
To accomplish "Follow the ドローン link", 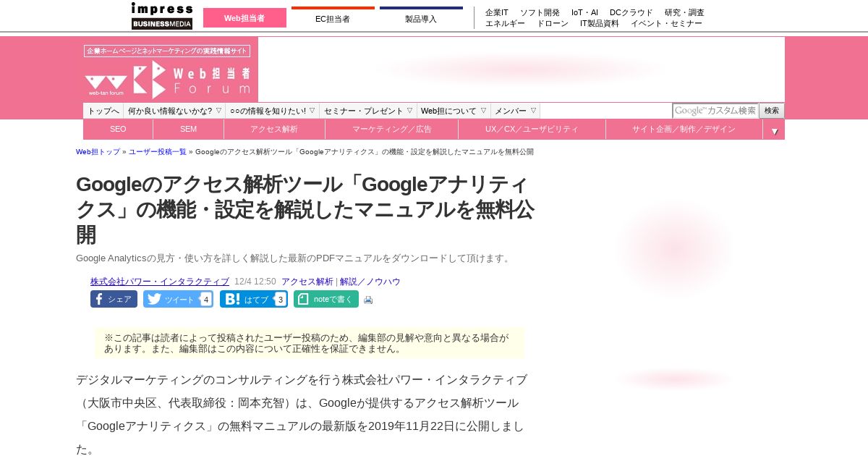I will [553, 23].
